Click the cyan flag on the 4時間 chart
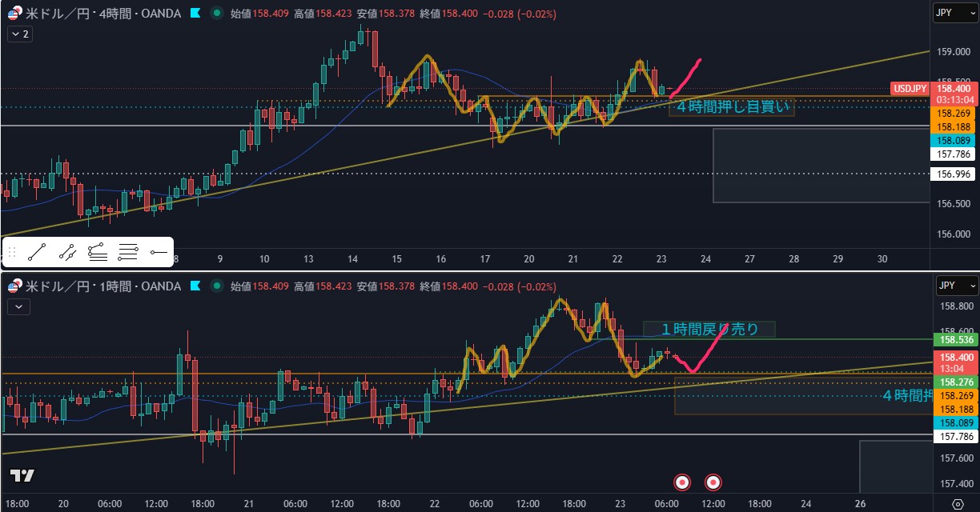 (x=195, y=14)
